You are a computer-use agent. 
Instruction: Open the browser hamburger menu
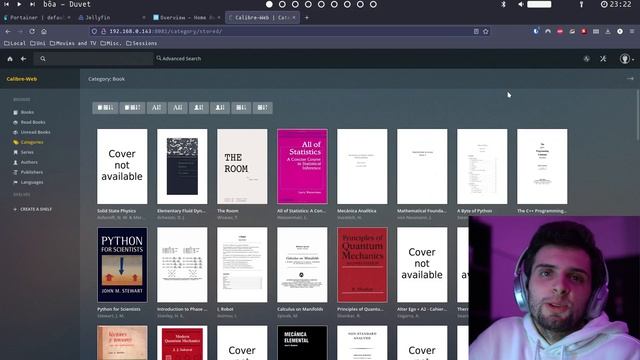tap(632, 31)
